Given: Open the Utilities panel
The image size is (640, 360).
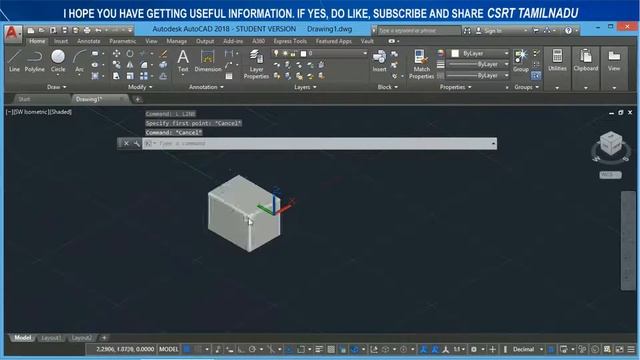Looking at the screenshot, I should tap(557, 68).
